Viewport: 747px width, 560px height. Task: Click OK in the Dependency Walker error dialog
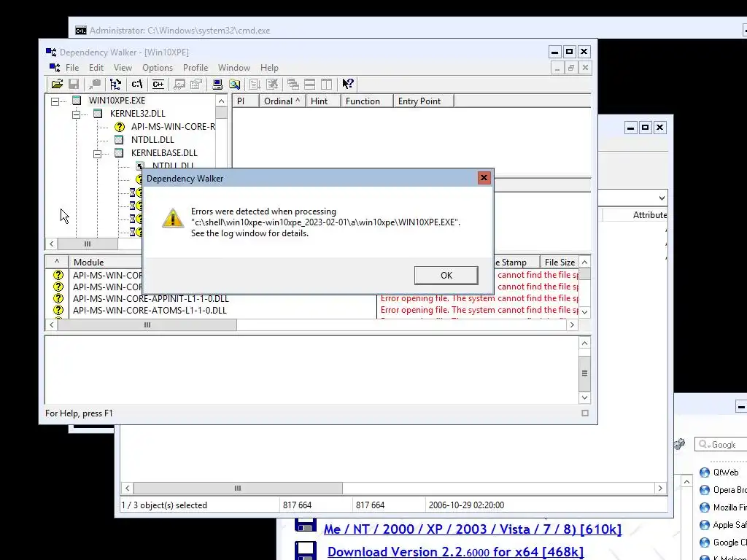446,275
